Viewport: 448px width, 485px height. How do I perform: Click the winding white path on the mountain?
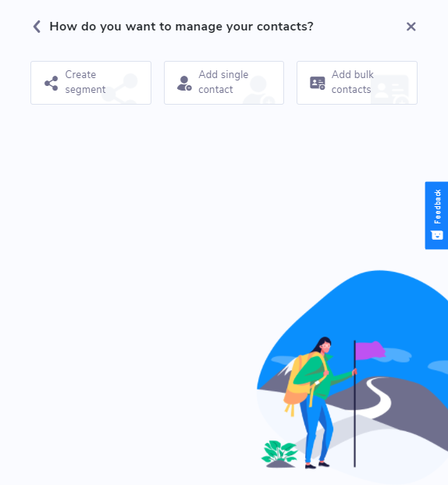(x=377, y=396)
